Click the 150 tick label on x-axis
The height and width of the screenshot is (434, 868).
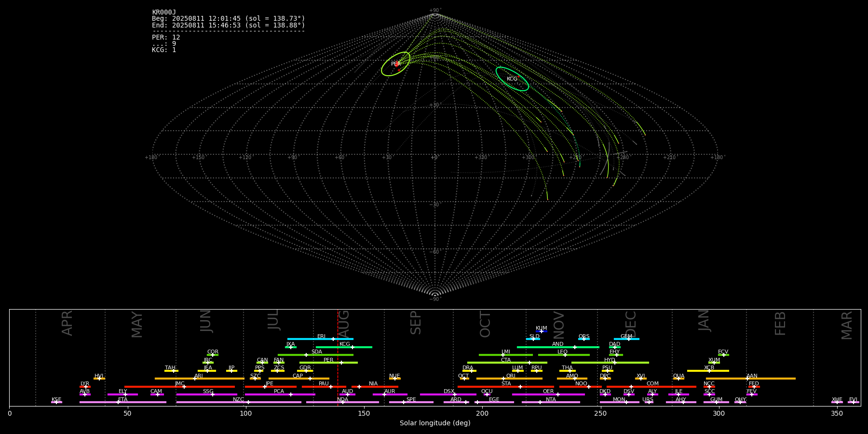[x=364, y=414]
